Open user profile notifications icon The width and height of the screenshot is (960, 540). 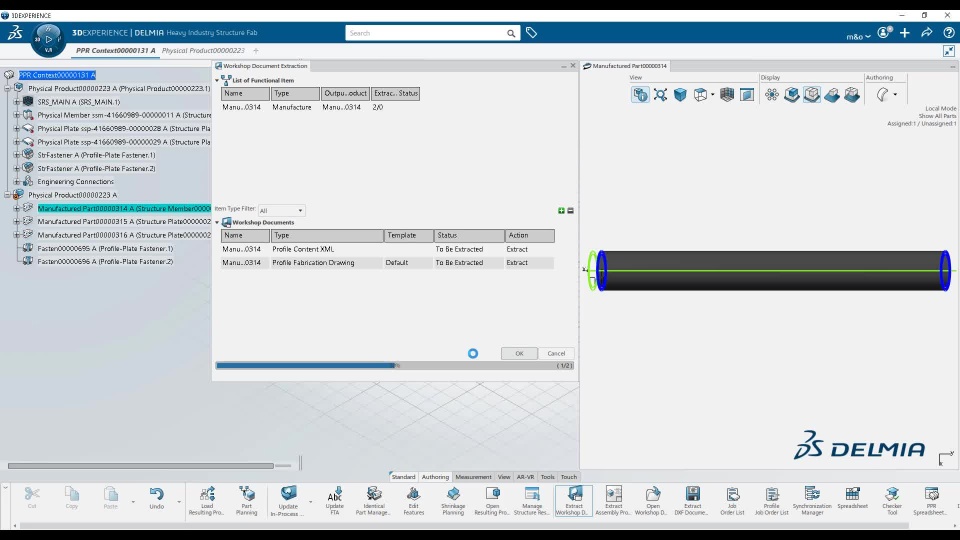884,33
